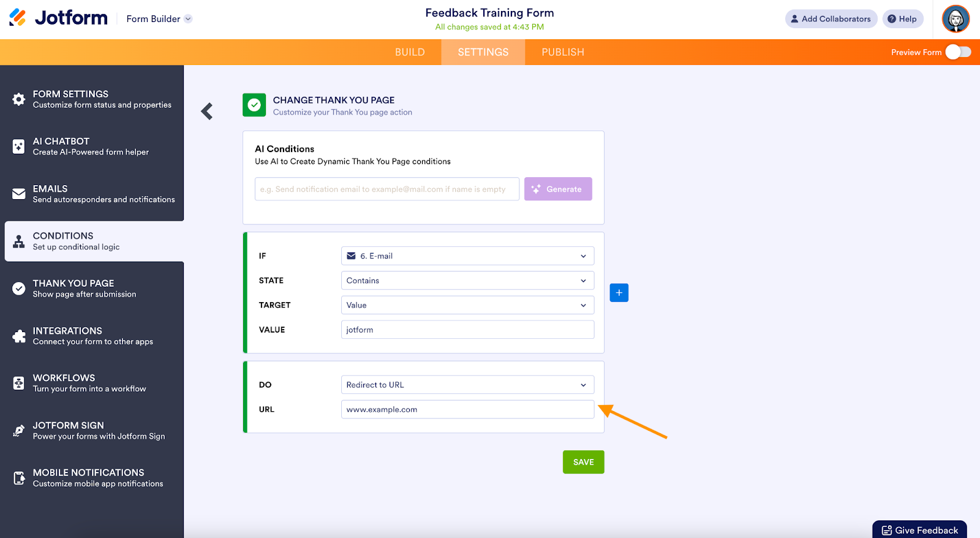Click the Integrations puzzle icon

tap(19, 336)
